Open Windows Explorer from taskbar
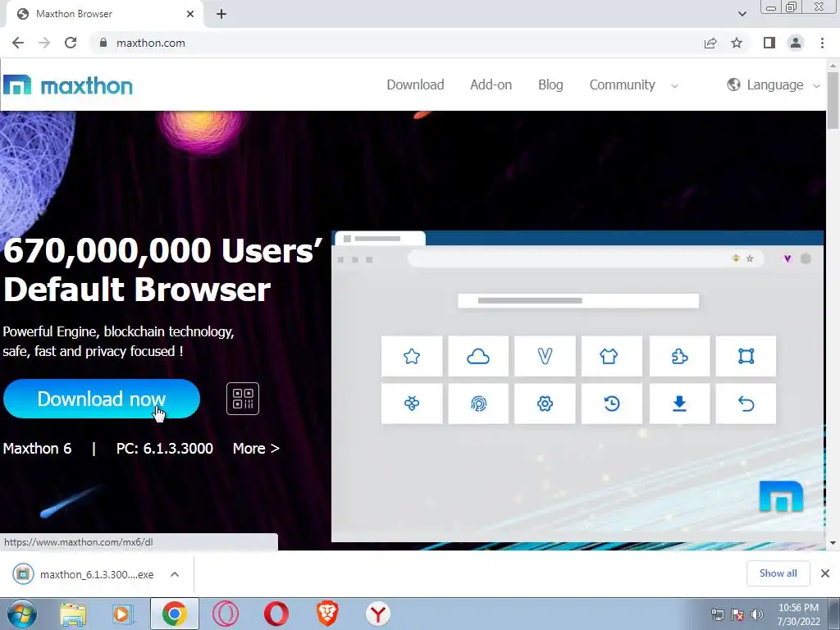 [x=73, y=614]
